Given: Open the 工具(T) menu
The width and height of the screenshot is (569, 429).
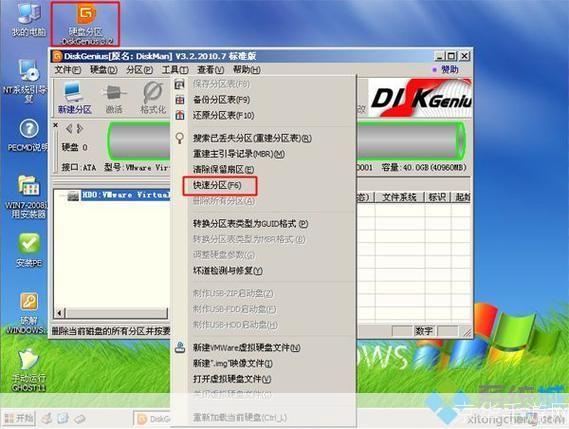Looking at the screenshot, I should tap(175, 69).
